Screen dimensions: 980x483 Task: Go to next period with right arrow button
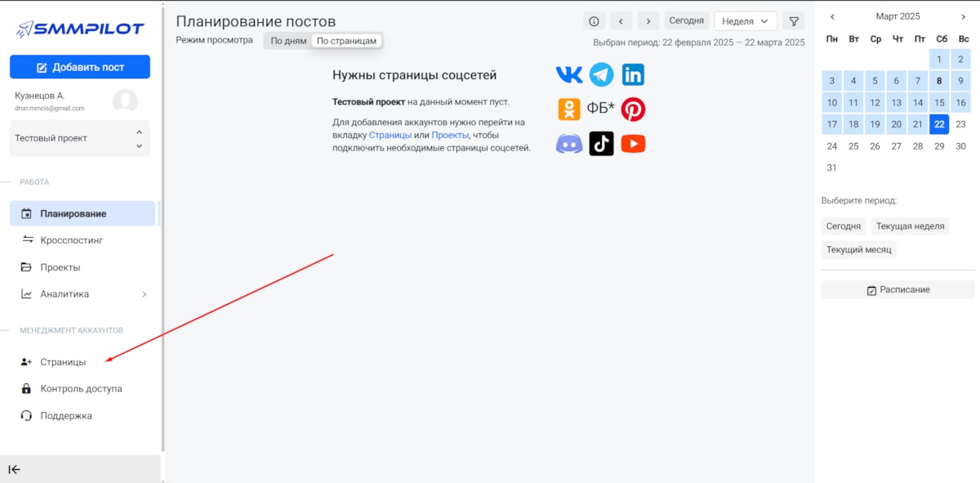coord(648,21)
